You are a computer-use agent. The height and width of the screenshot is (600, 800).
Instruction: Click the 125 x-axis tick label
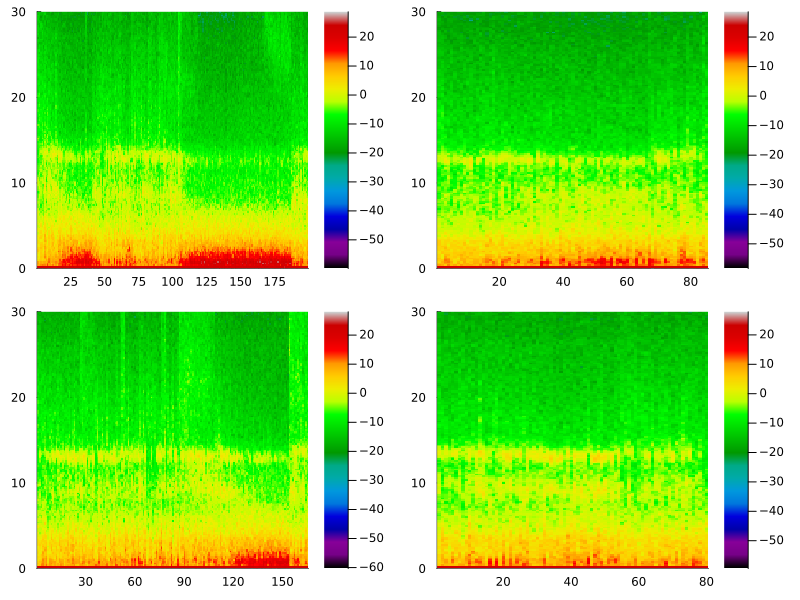(206, 282)
